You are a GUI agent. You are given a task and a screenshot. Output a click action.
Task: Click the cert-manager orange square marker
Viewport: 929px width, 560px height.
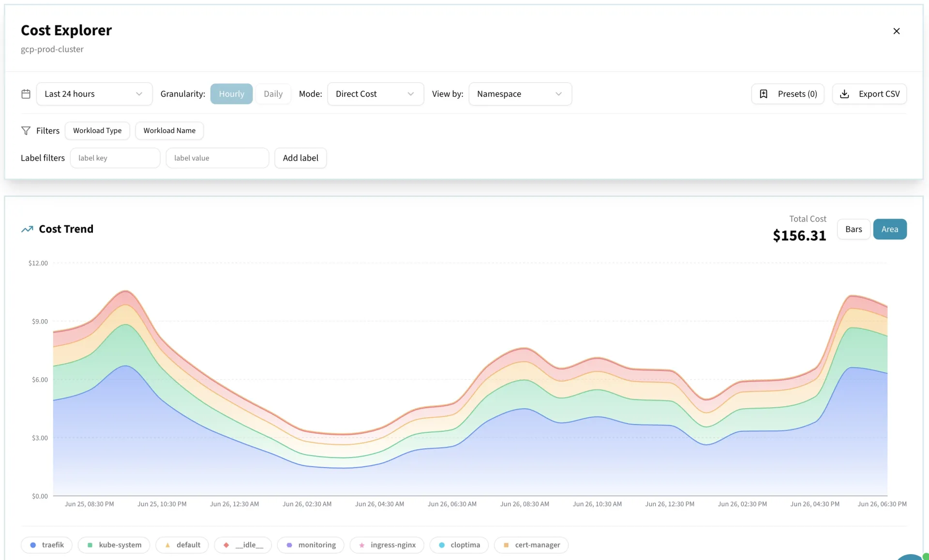[506, 545]
